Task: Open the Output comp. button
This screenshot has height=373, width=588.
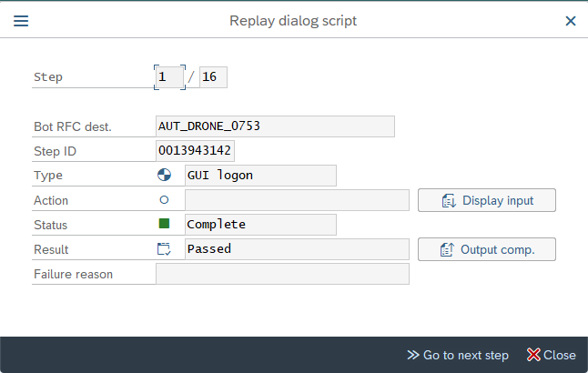Action: (486, 248)
